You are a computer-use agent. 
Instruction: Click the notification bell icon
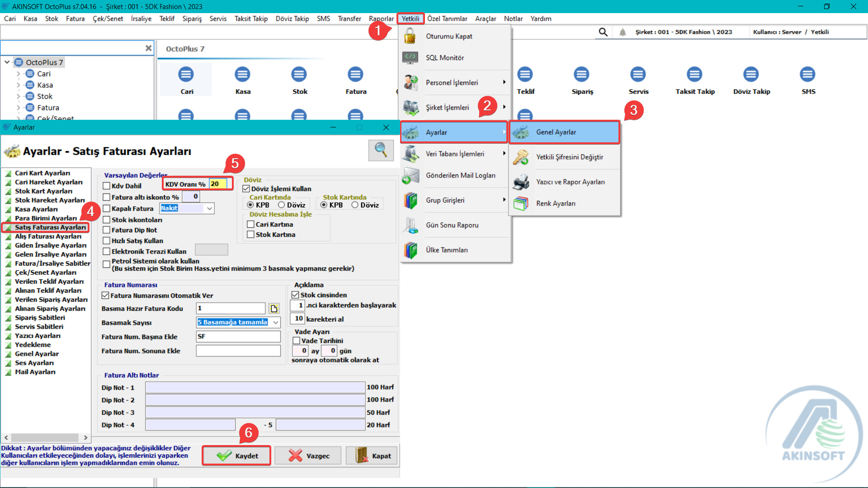(x=623, y=32)
